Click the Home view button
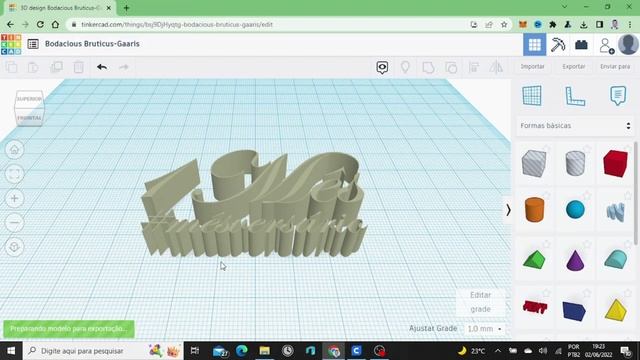640x360 pixels. [x=14, y=149]
